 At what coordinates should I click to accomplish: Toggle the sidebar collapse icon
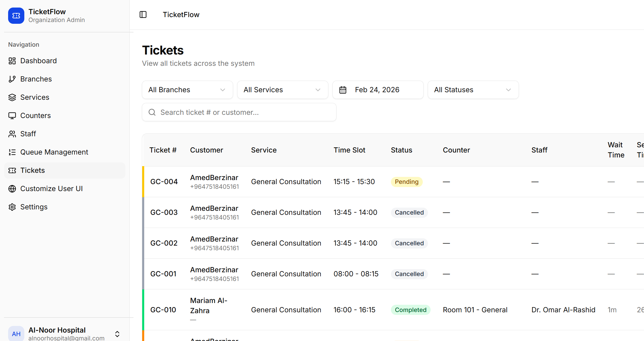tap(143, 14)
